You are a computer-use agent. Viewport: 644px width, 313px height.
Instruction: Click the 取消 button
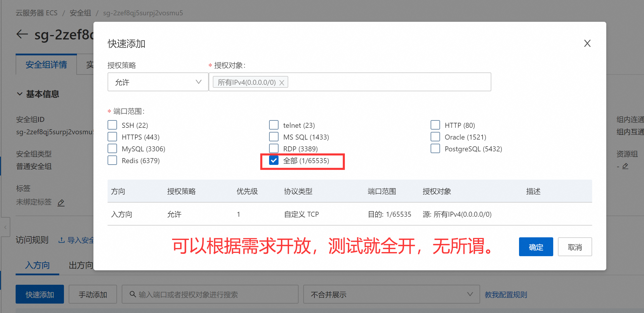(575, 247)
